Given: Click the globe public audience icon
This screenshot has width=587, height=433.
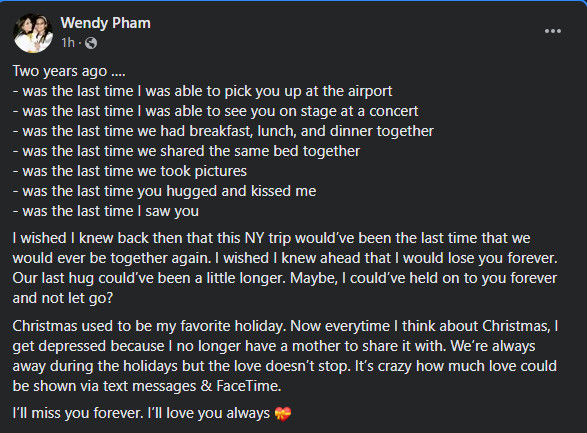Looking at the screenshot, I should (x=91, y=43).
